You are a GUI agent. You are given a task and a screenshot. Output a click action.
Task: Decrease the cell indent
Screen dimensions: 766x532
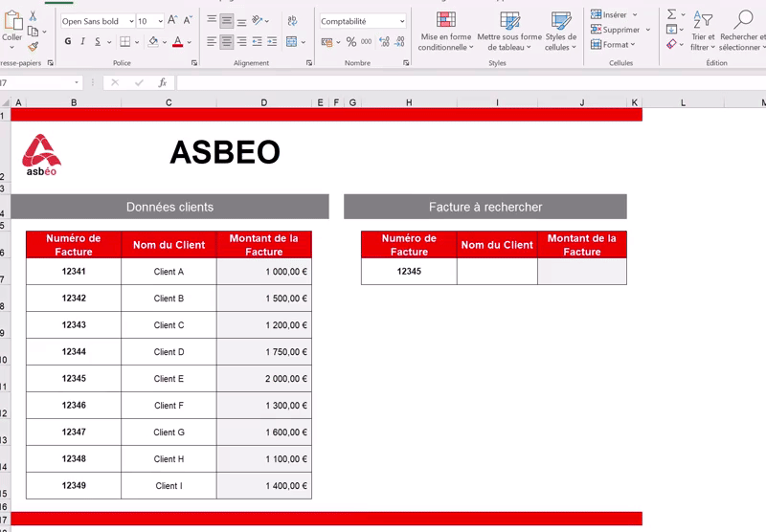(x=257, y=41)
